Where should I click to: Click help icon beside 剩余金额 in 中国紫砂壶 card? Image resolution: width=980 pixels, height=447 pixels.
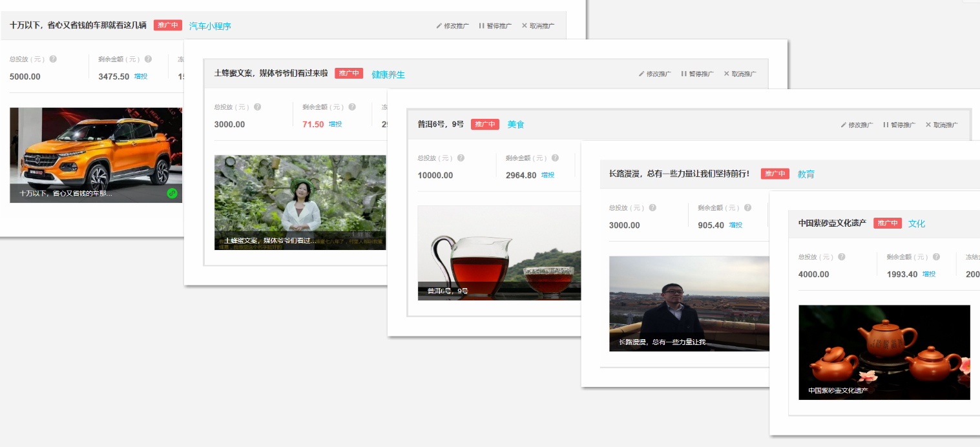pos(936,257)
